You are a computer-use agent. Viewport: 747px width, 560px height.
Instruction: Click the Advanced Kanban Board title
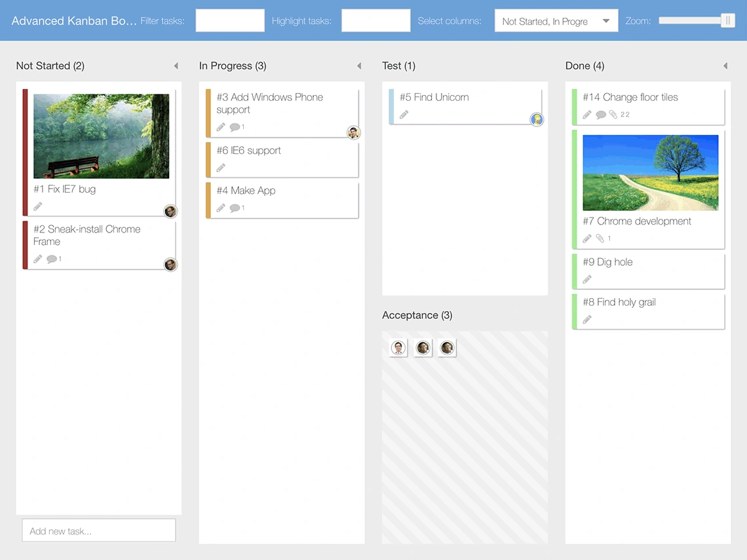(74, 21)
